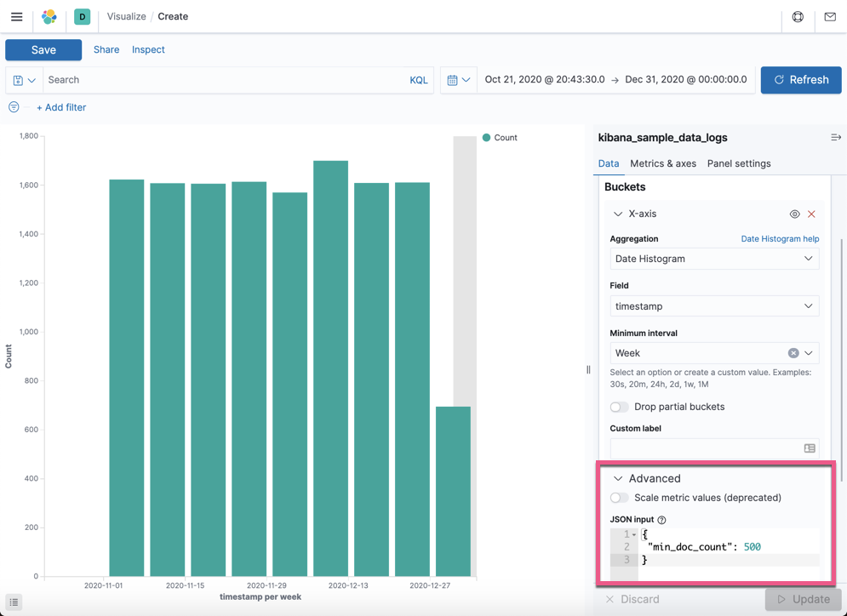Screen dimensions: 847x616
Task: Collapse the sidebar editor panel icon
Action: tap(836, 138)
